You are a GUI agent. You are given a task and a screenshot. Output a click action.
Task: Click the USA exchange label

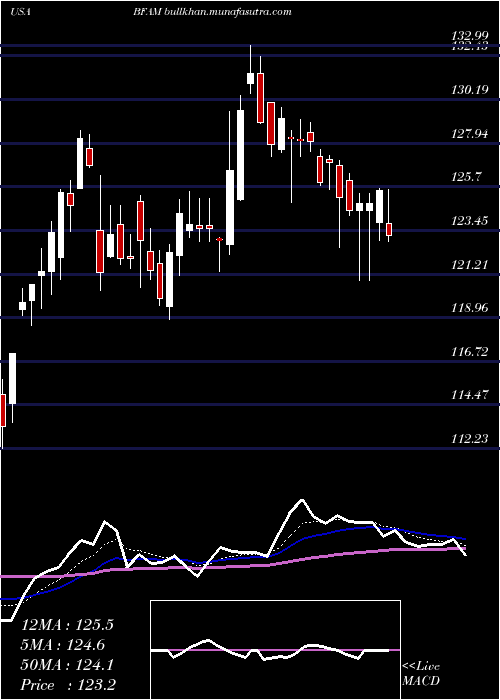tap(20, 12)
